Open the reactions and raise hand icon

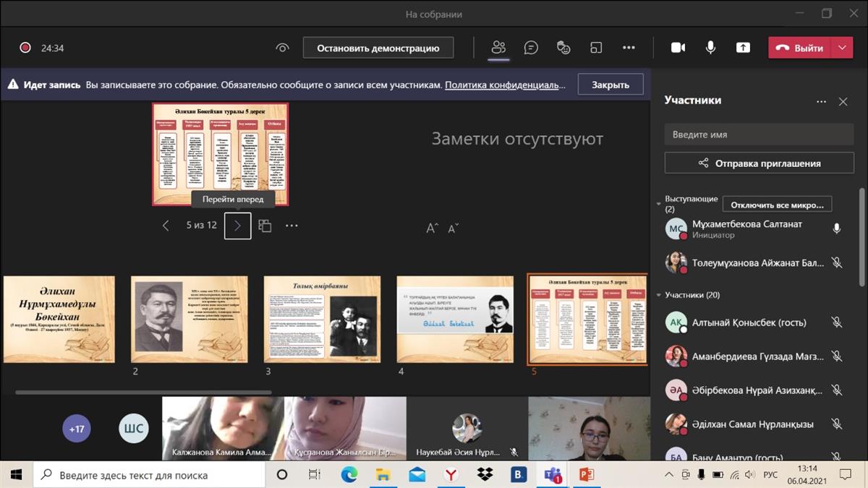point(563,48)
